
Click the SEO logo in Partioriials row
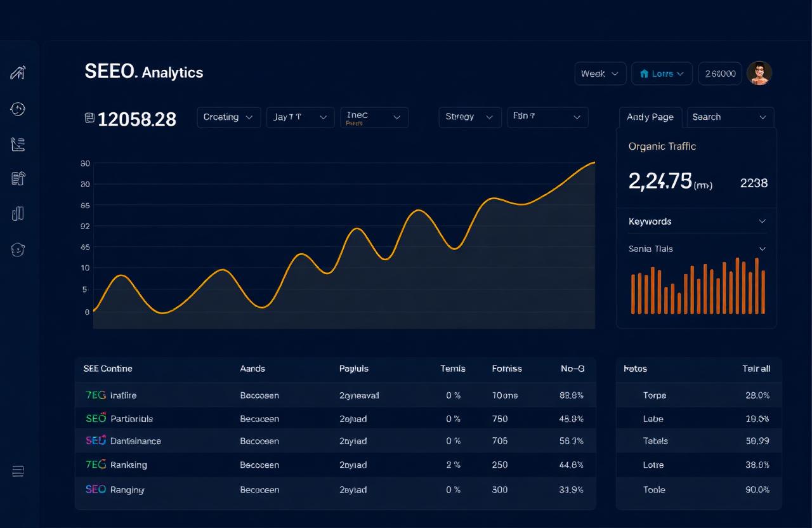pos(96,418)
